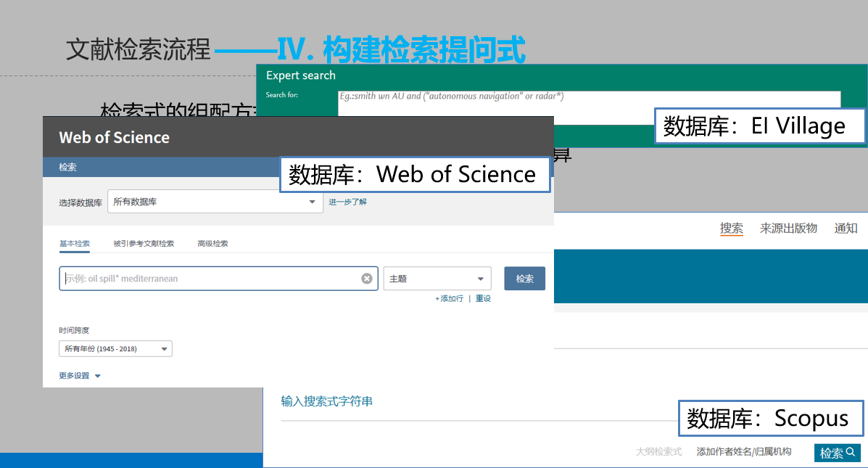Click the 检索 tab in the blue bar
Viewport: 868px width, 468px height.
point(67,168)
